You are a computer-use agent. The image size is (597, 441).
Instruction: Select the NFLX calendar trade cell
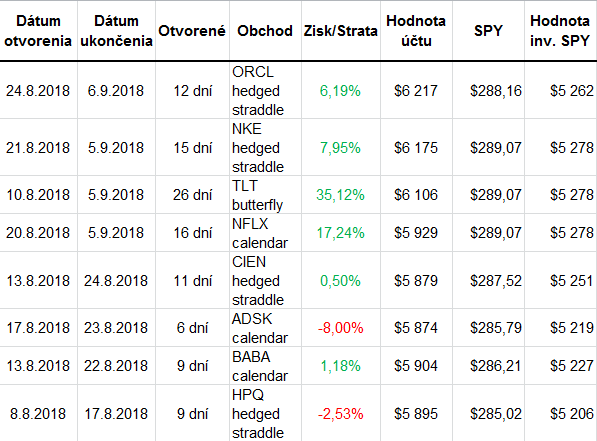[265, 233]
